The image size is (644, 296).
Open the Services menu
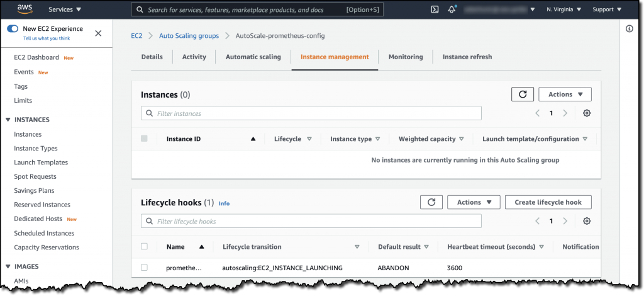pyautogui.click(x=65, y=9)
